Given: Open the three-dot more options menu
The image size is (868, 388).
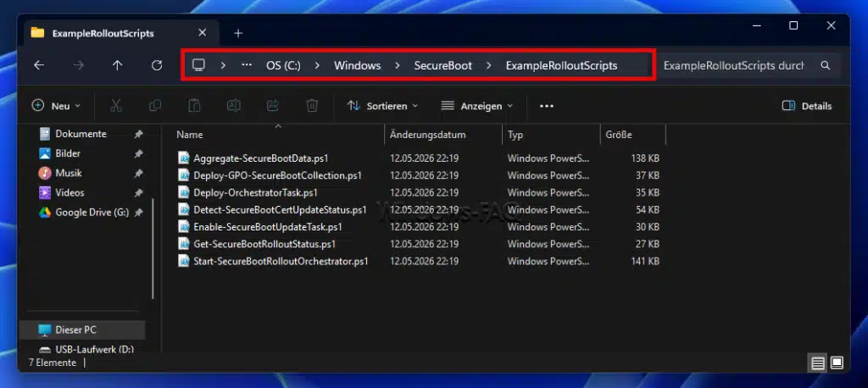Looking at the screenshot, I should [x=547, y=106].
